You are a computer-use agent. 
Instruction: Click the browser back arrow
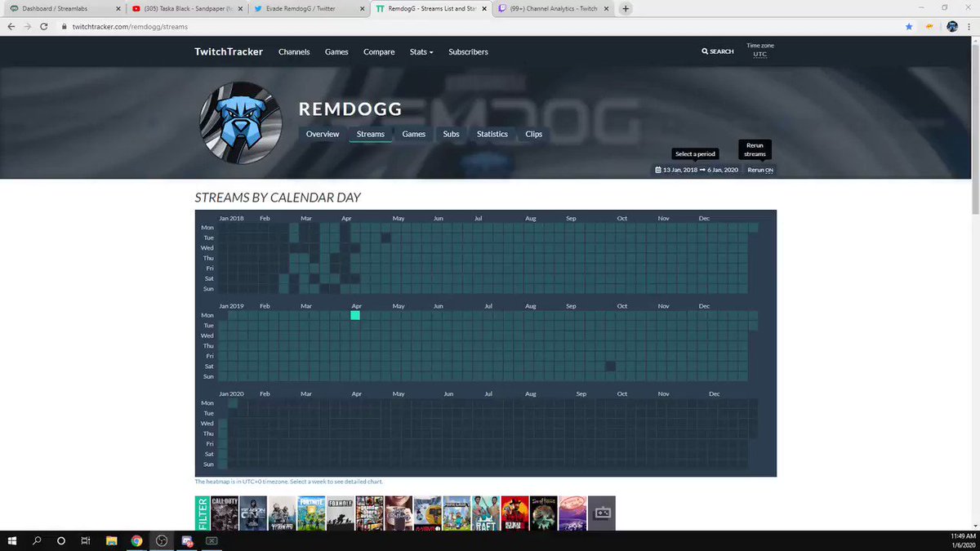click(11, 26)
